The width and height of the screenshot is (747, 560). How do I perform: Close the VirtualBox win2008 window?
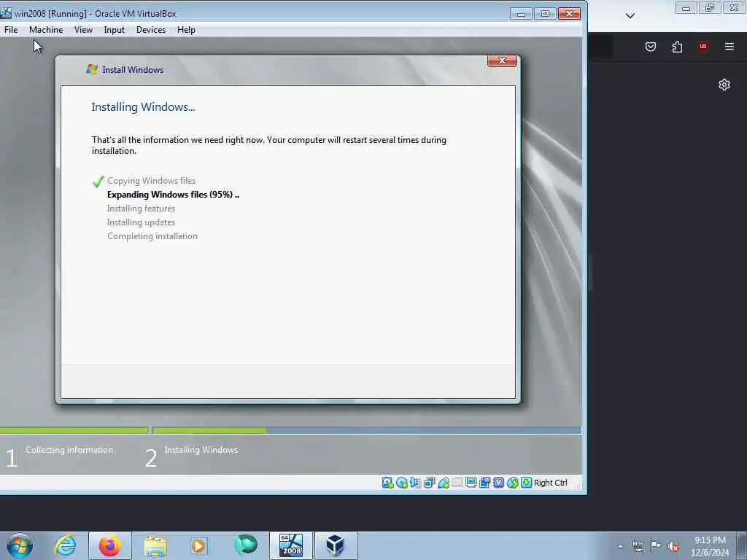click(x=569, y=14)
